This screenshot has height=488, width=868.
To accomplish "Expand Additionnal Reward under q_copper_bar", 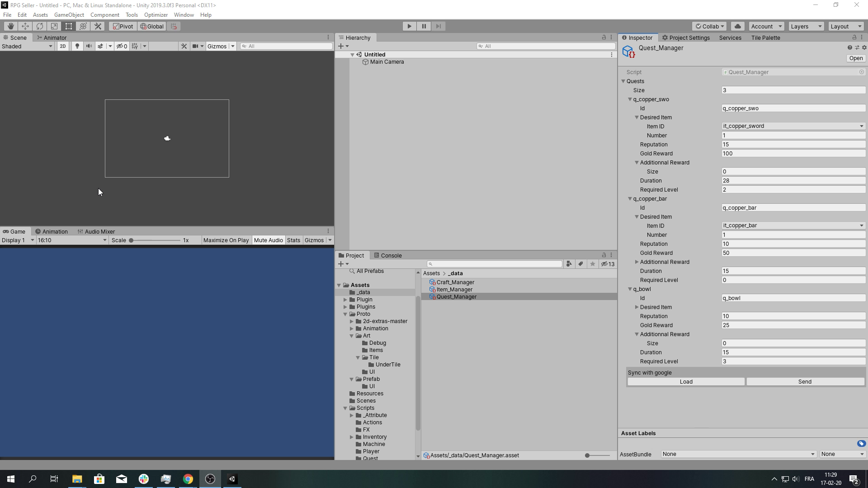I will click(637, 262).
